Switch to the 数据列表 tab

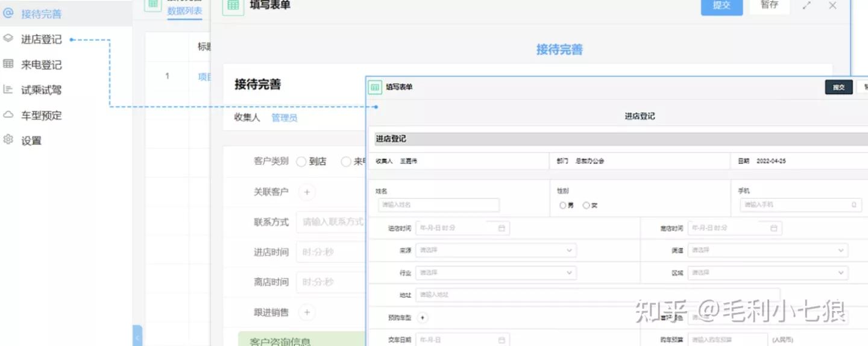click(184, 11)
